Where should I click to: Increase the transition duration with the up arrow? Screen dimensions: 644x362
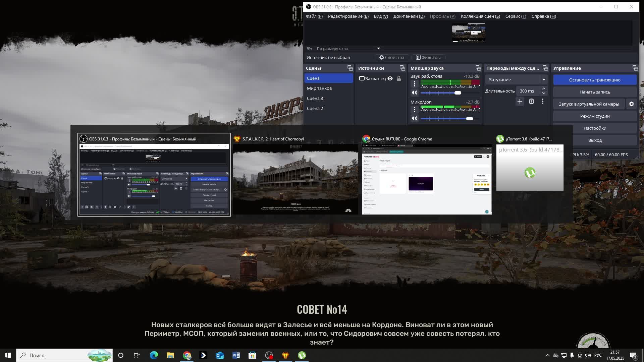pos(544,88)
